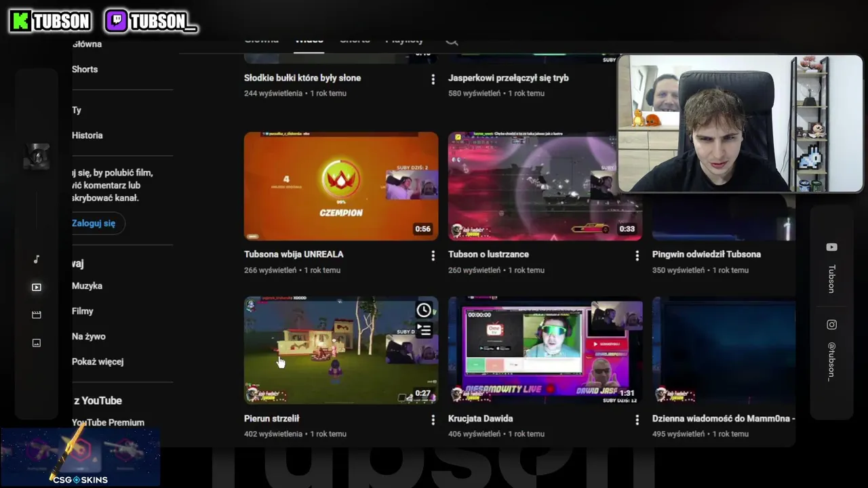Viewport: 868px width, 488px height.
Task: Open video title Tubsona wbija UNREALA
Action: pyautogui.click(x=294, y=254)
